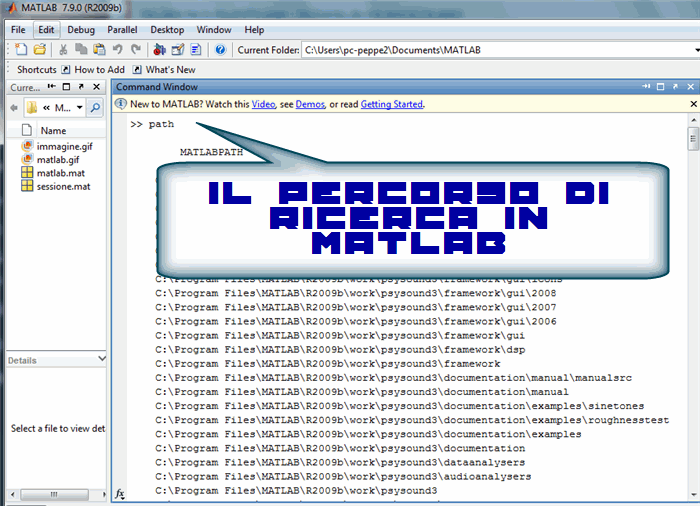Click the Getting Started link
This screenshot has height=506, width=700.
pos(392,105)
